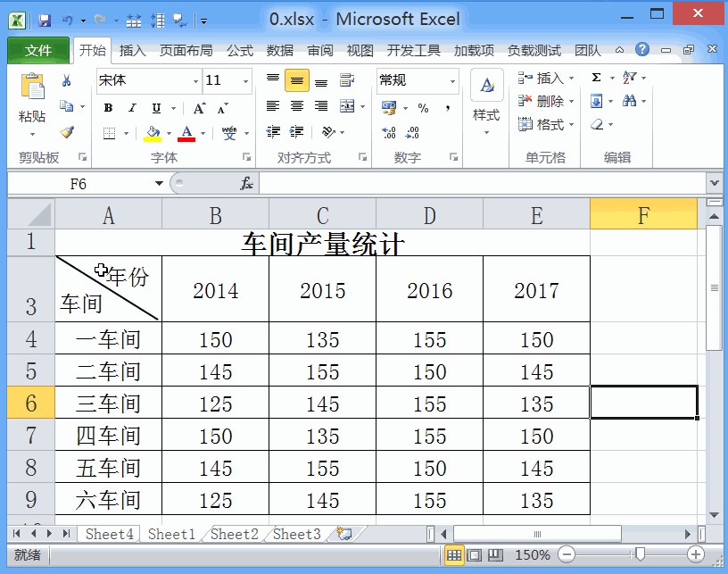
Task: Toggle wrap text for the cell
Action: (x=348, y=79)
